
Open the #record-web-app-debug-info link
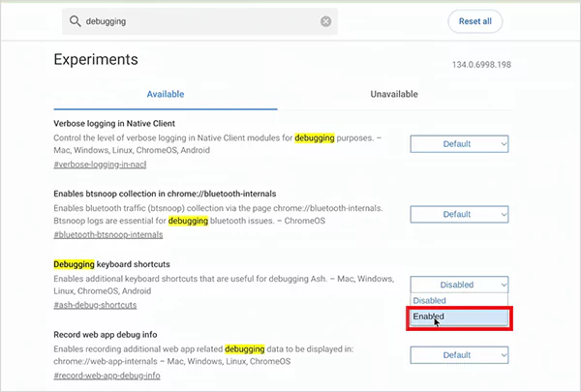click(107, 375)
